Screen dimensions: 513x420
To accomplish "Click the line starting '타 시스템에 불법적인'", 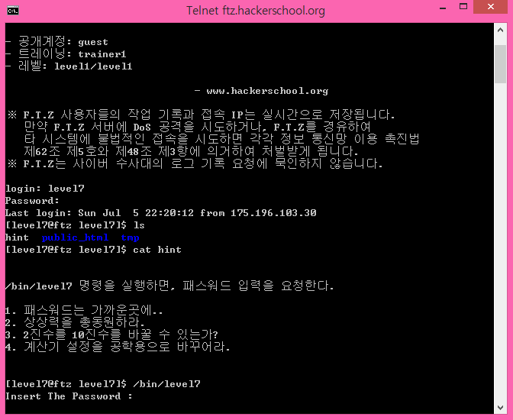I will click(x=221, y=139).
